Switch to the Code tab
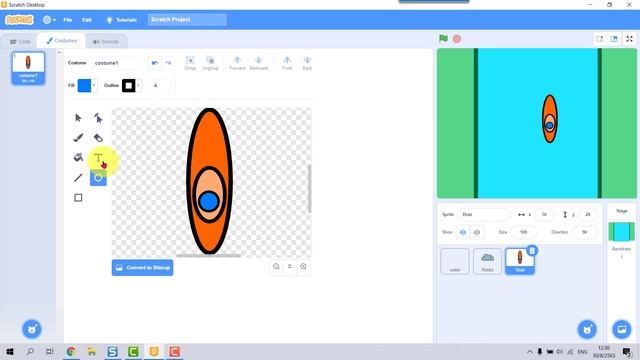 coord(20,42)
